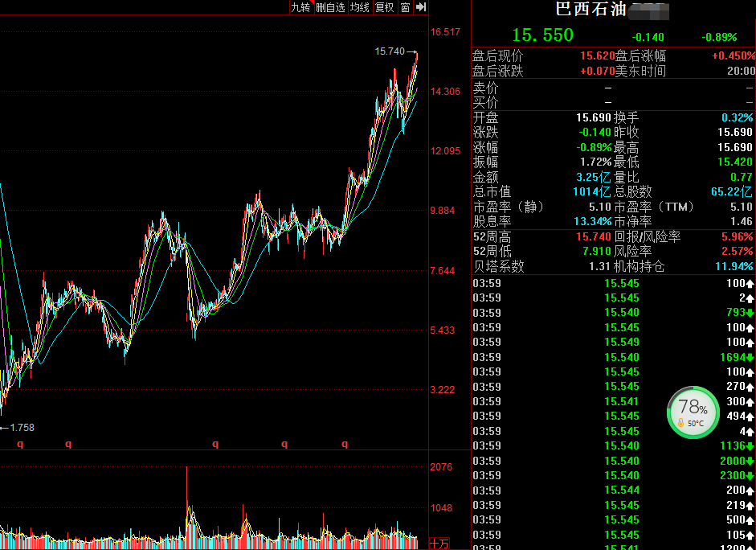Image resolution: width=756 pixels, height=550 pixels.
Task: Click the rightmost q quarterly report marker
Action: pos(345,444)
